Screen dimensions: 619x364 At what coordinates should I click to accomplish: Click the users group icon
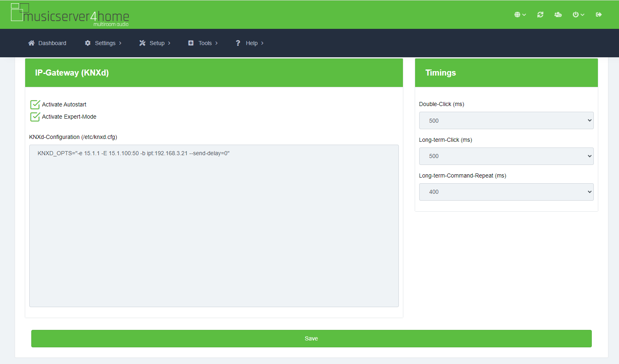[x=558, y=15]
